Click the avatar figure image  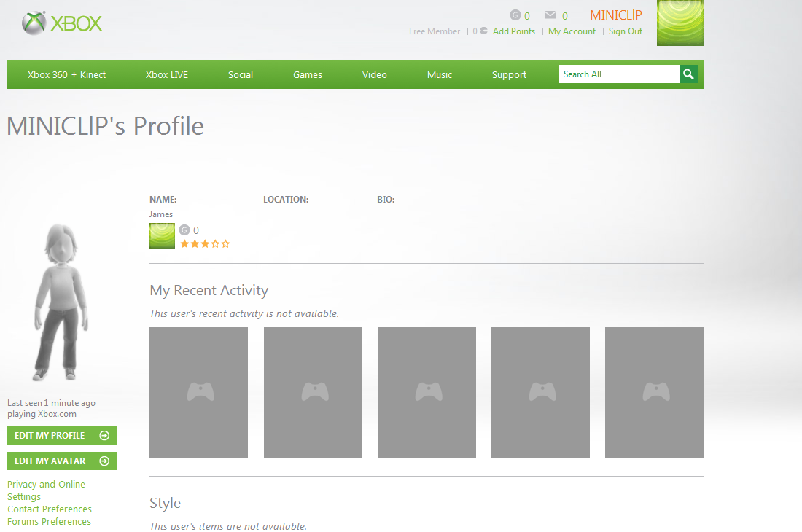[x=61, y=302]
